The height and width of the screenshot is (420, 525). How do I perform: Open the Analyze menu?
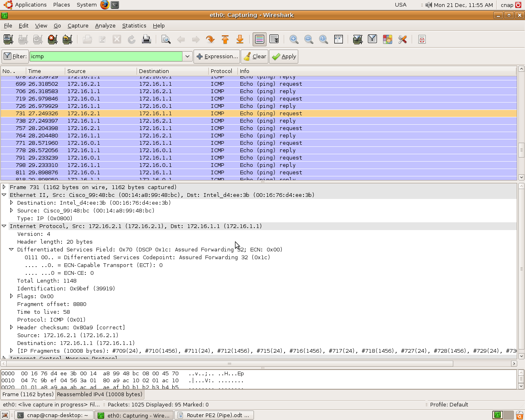tap(105, 25)
